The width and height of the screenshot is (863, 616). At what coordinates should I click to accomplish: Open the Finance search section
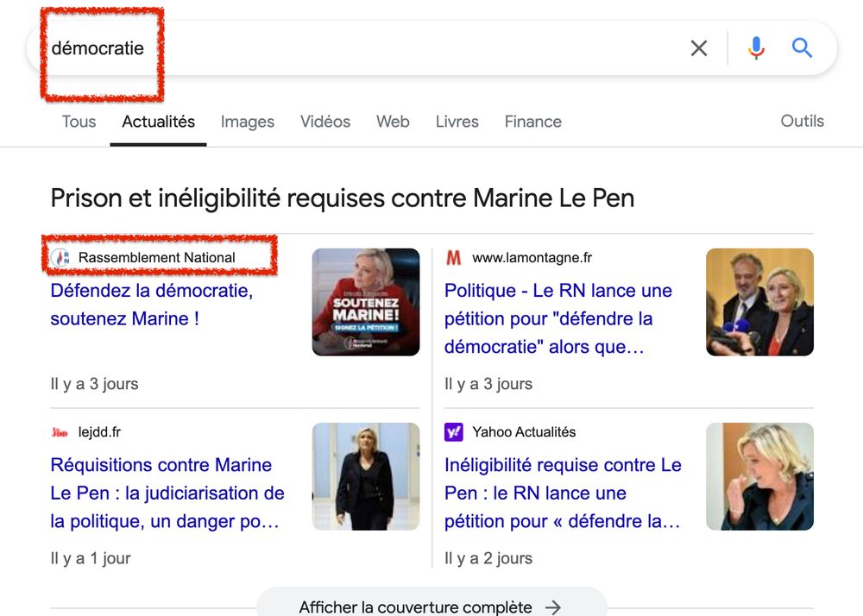[532, 122]
